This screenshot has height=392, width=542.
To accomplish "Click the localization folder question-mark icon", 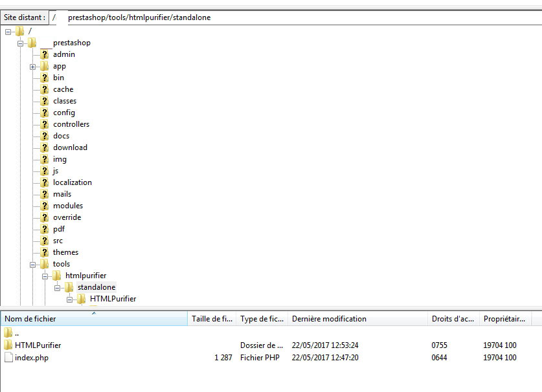I will click(44, 182).
